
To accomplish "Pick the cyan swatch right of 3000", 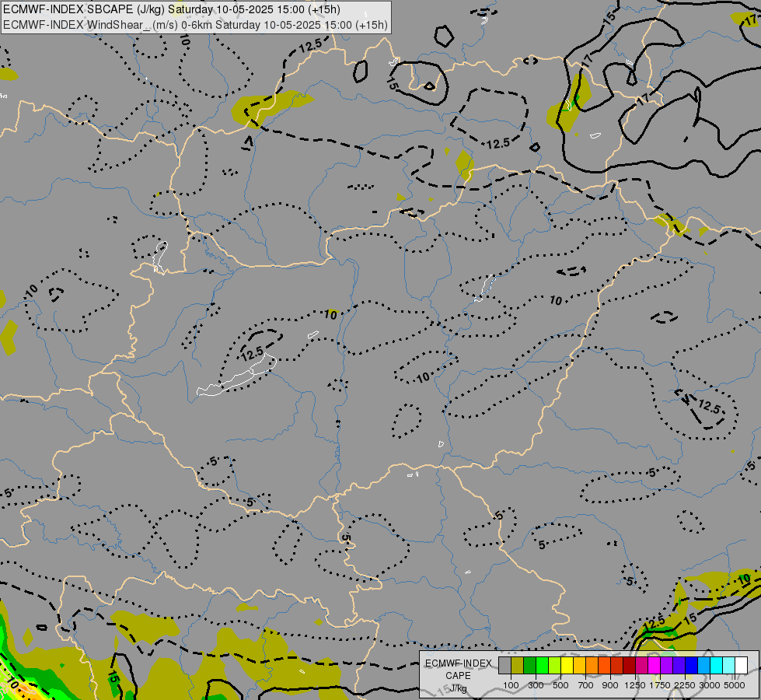I will 717,666.
